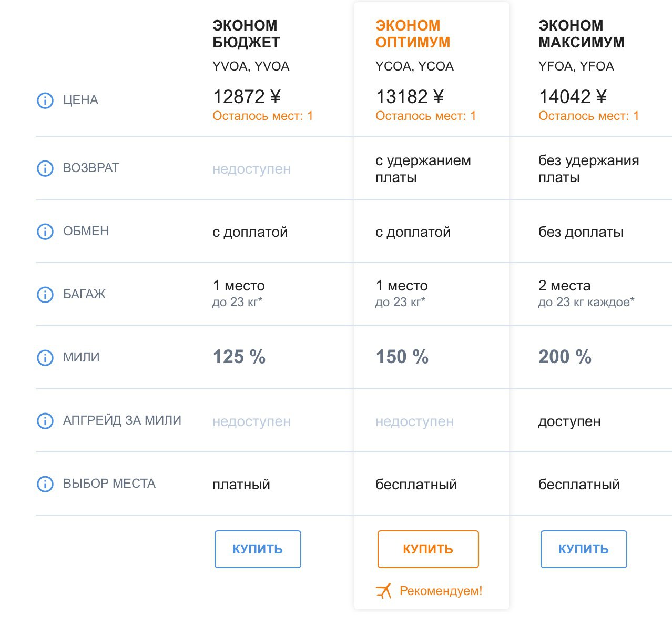
Task: Click the 13182 ¥ price
Action: (410, 97)
